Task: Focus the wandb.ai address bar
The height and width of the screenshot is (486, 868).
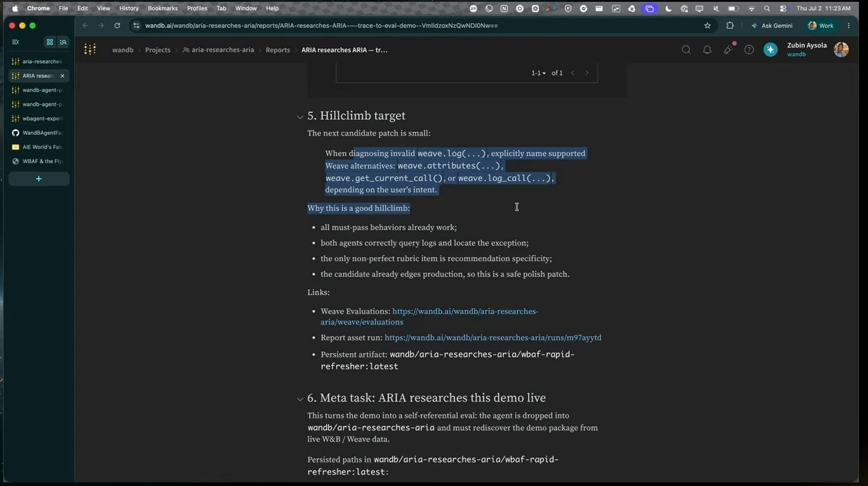Action: tap(416, 26)
